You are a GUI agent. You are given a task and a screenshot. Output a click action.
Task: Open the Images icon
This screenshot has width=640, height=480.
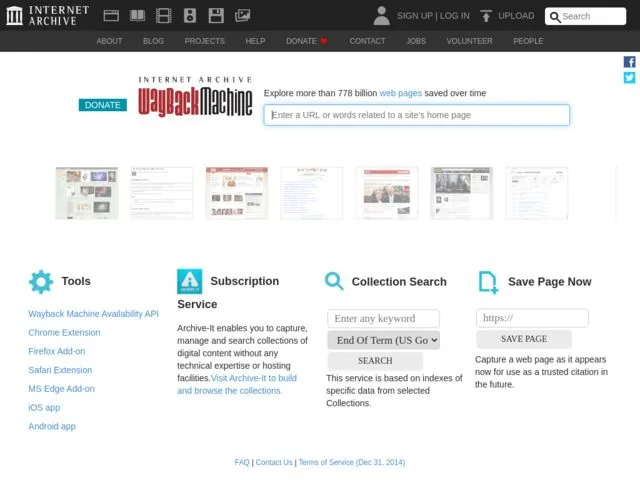(242, 16)
